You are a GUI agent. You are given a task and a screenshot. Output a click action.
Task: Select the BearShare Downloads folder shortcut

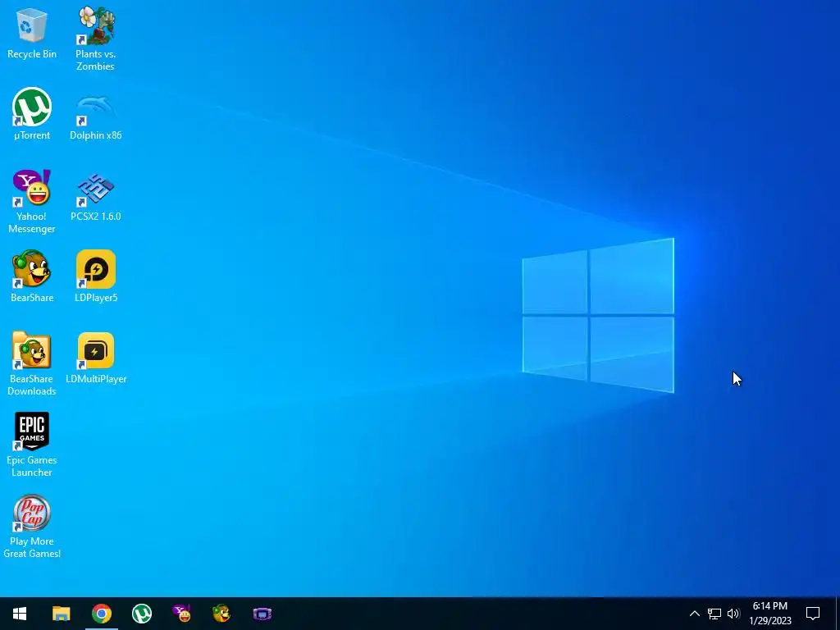[x=32, y=363]
